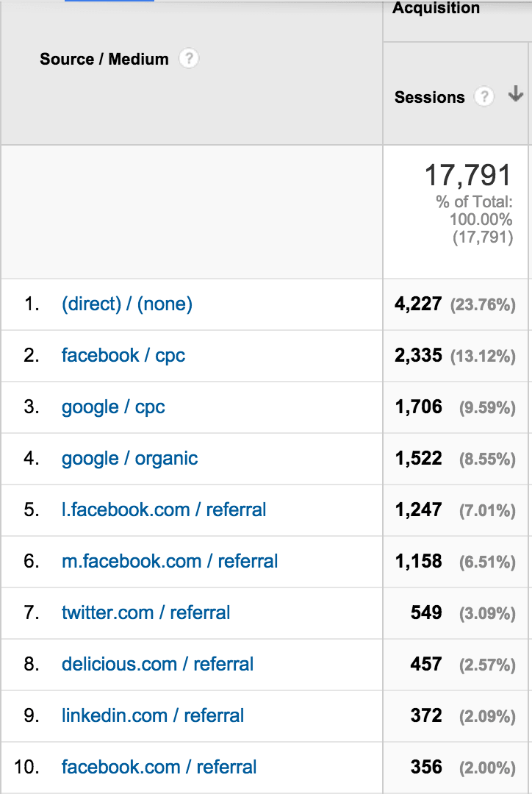Open the facebook.com / referral link
The height and width of the screenshot is (797, 532).
(x=159, y=767)
